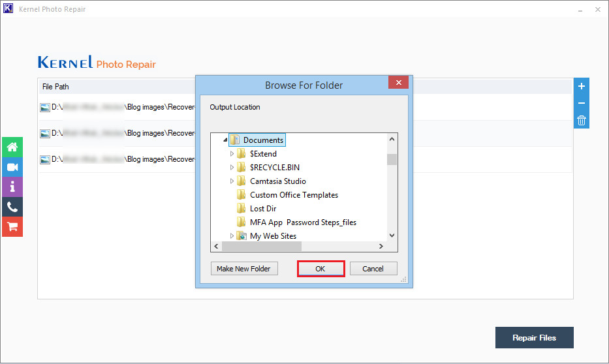Click the folder tree scroll-down arrow

[x=392, y=235]
